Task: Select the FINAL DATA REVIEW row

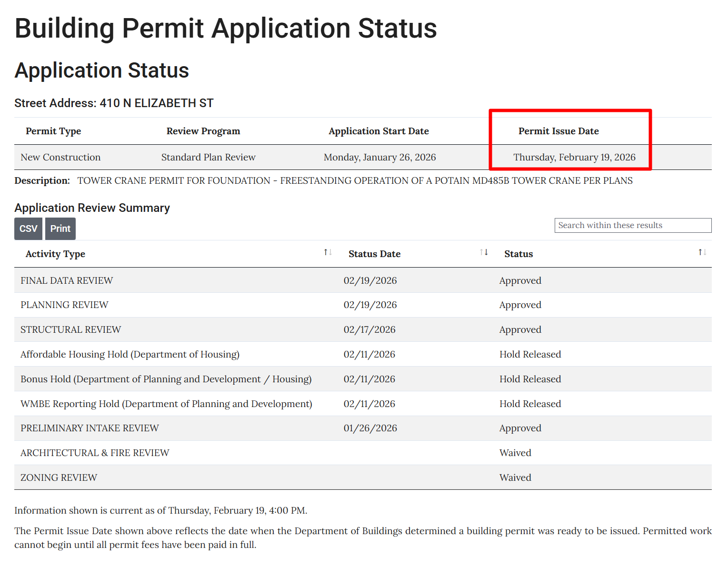Action: [67, 280]
